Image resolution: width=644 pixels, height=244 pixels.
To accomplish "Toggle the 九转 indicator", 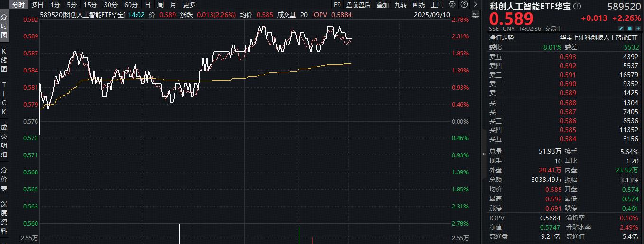I will [x=401, y=5].
